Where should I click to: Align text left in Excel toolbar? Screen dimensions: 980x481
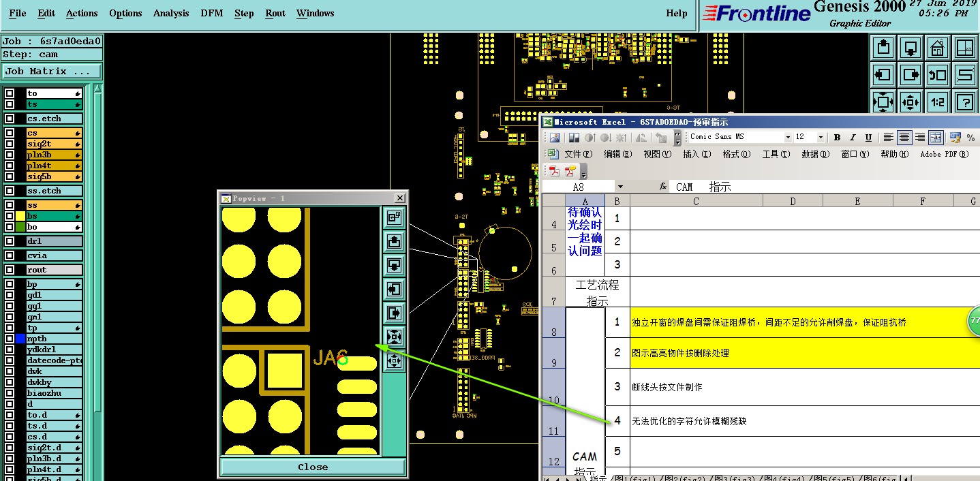click(889, 138)
